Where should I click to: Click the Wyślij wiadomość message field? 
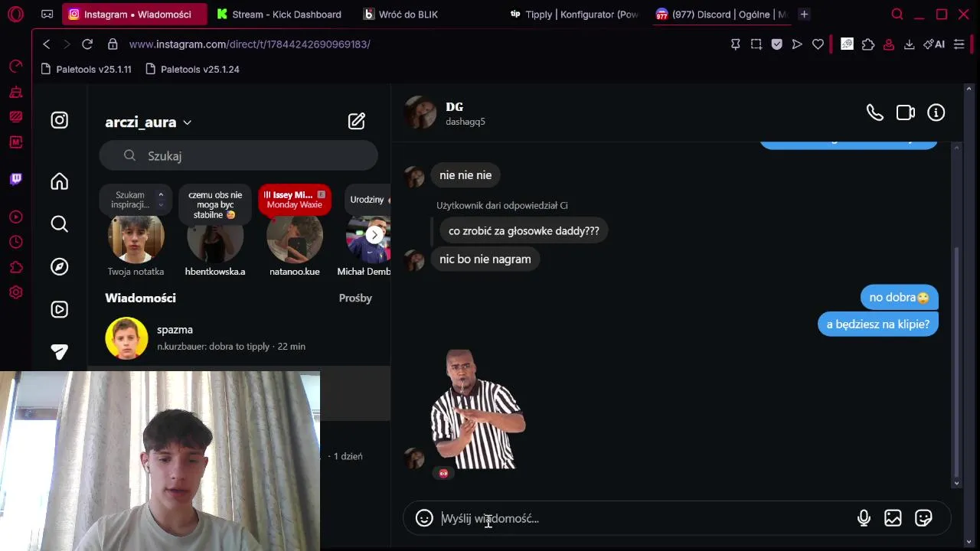(x=643, y=519)
